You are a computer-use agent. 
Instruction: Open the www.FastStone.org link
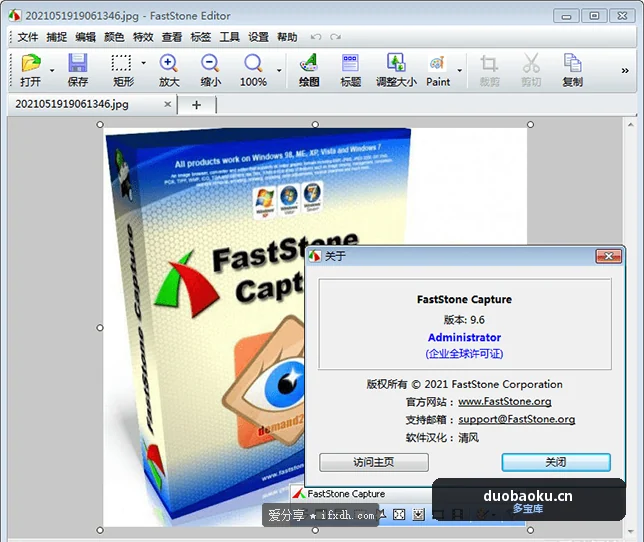(x=505, y=401)
